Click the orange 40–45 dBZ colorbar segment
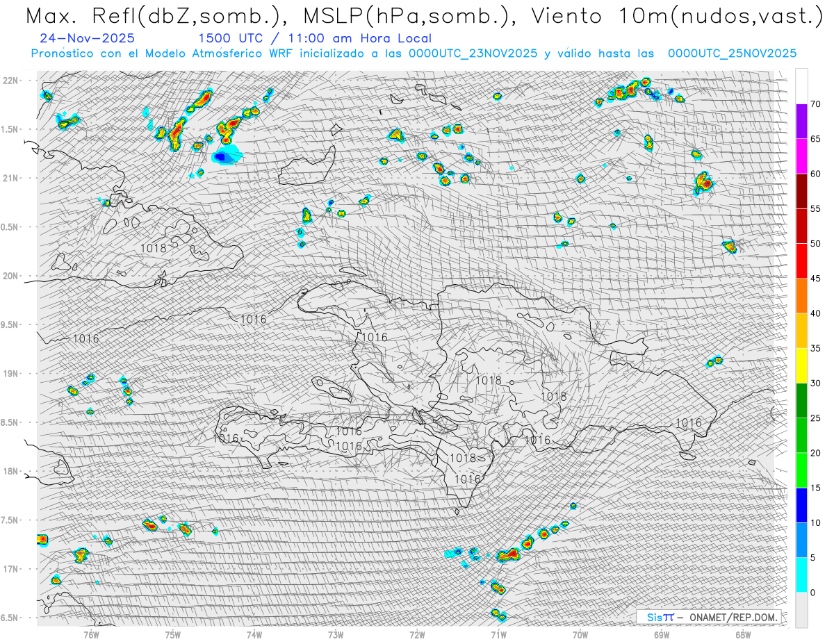 click(801, 296)
